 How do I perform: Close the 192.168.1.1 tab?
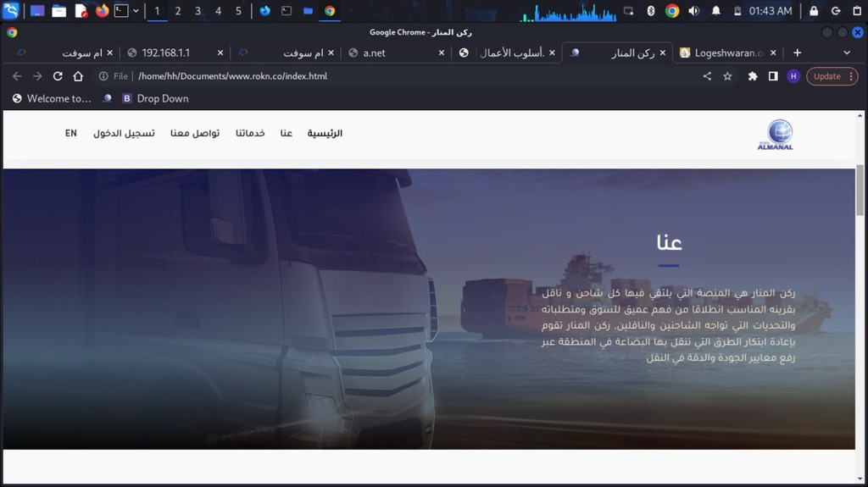(x=220, y=53)
